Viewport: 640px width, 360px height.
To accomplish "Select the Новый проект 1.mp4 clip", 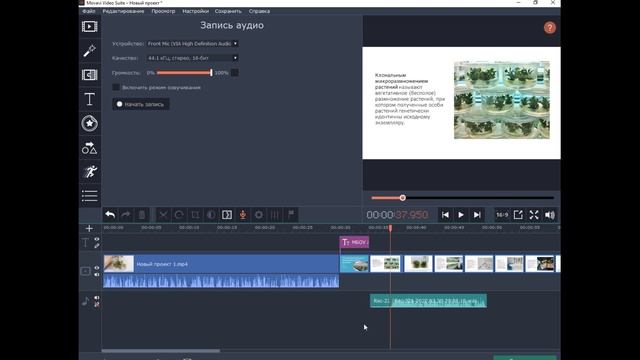I will coord(221,264).
